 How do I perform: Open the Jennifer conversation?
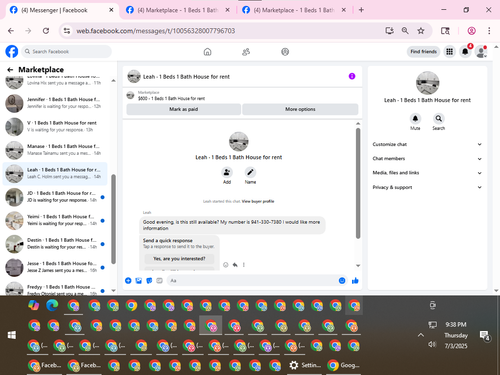tap(55, 103)
